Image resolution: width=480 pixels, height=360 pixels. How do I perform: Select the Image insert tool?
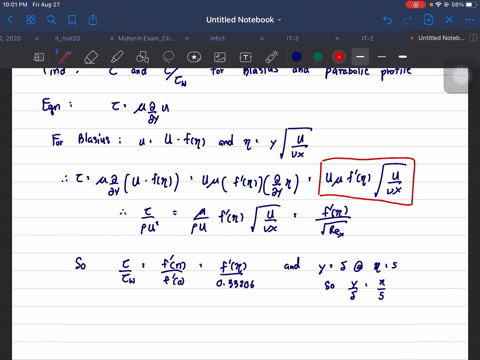[220, 57]
